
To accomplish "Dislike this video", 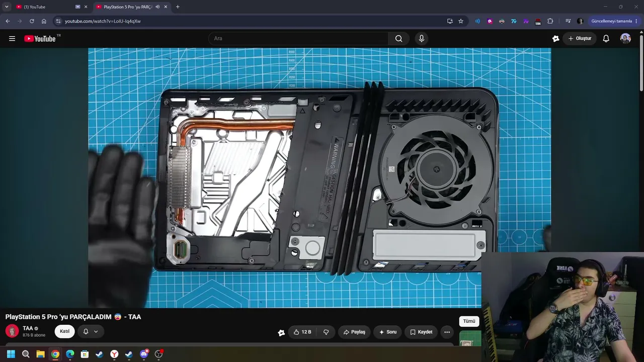I will [x=326, y=332].
